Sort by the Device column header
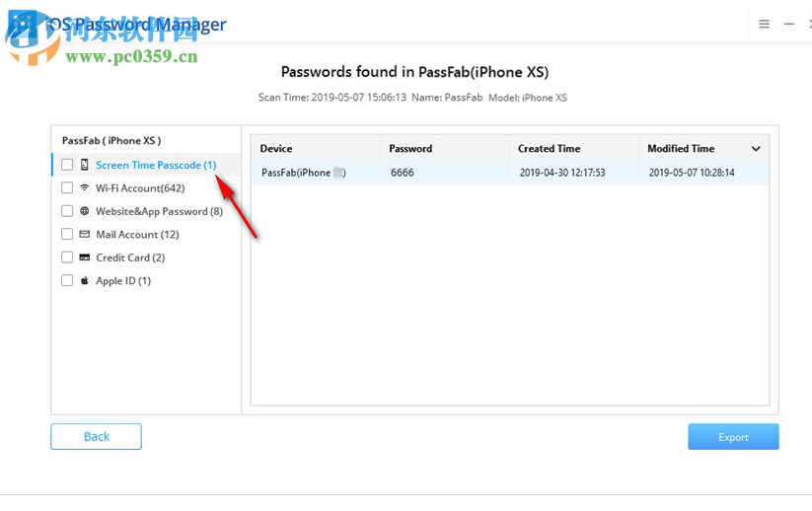 316,149
